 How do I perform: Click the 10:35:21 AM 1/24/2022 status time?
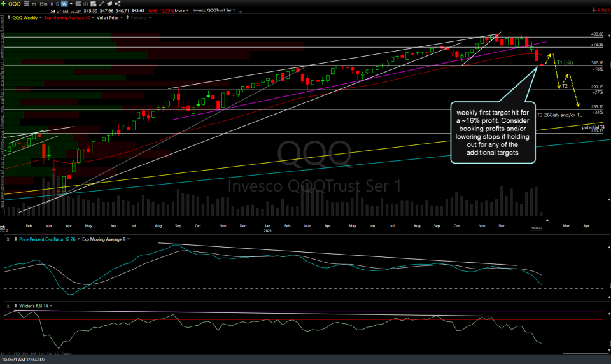(24, 360)
